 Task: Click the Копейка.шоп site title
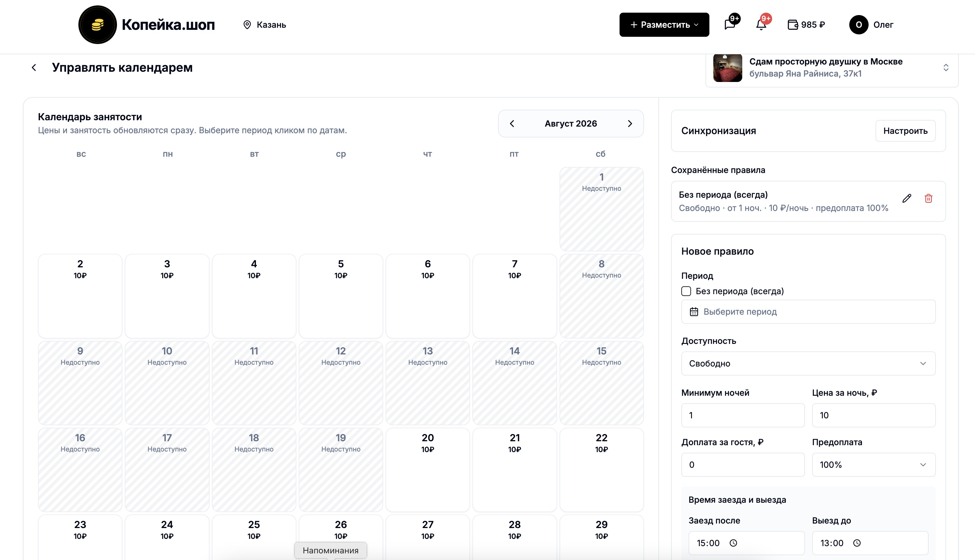169,25
